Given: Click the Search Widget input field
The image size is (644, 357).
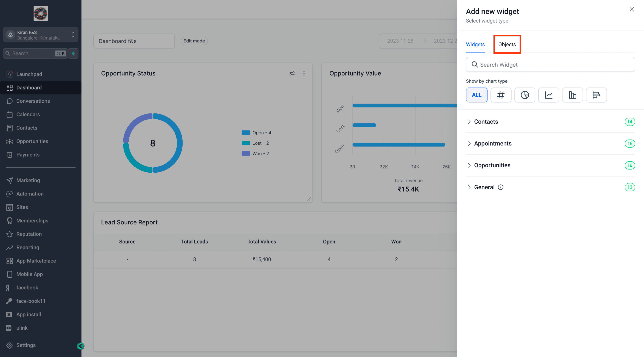Looking at the screenshot, I should pos(550,65).
